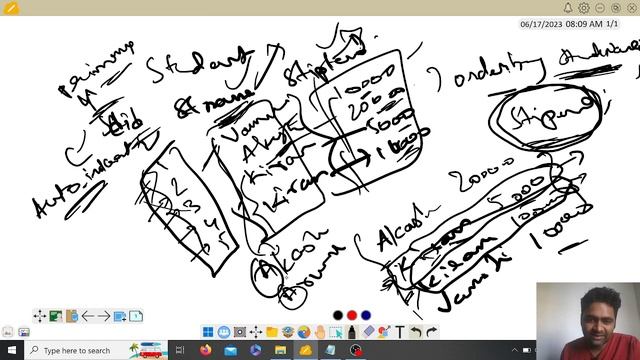Select the hand pan tool
Image resolution: width=640 pixels, height=360 pixels.
tap(320, 332)
